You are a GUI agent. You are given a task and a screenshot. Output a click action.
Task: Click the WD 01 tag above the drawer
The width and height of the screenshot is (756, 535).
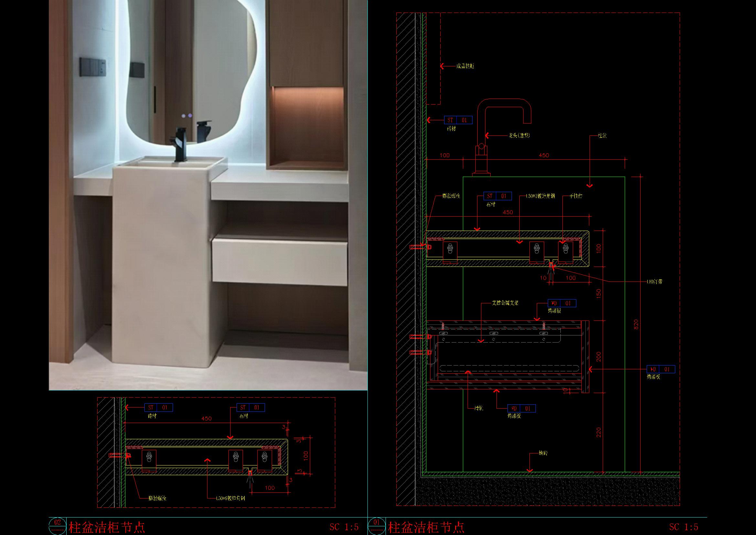562,303
